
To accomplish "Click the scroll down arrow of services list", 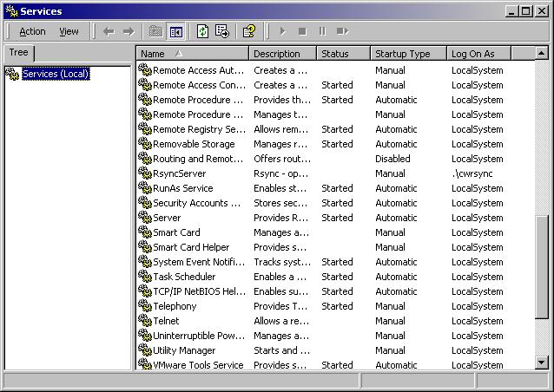I will click(542, 363).
